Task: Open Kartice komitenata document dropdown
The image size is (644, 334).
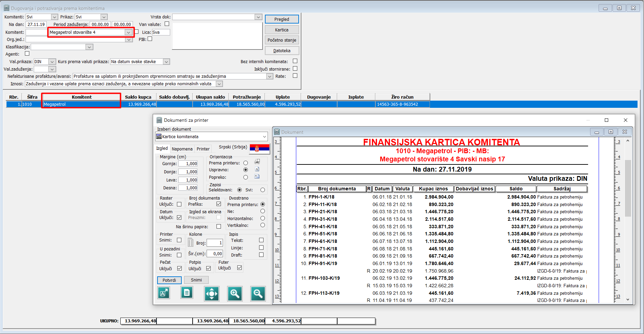Action: (x=211, y=136)
